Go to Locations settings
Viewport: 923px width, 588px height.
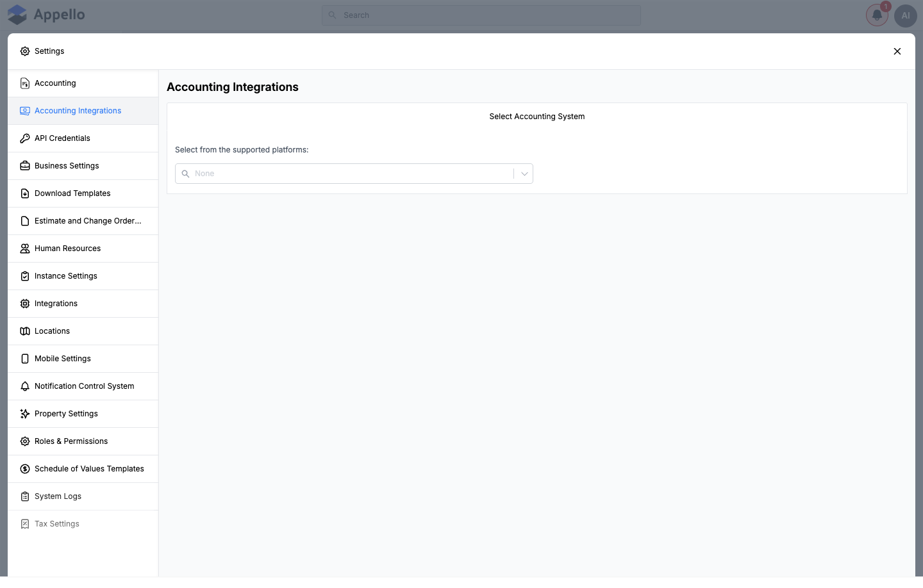(83, 331)
